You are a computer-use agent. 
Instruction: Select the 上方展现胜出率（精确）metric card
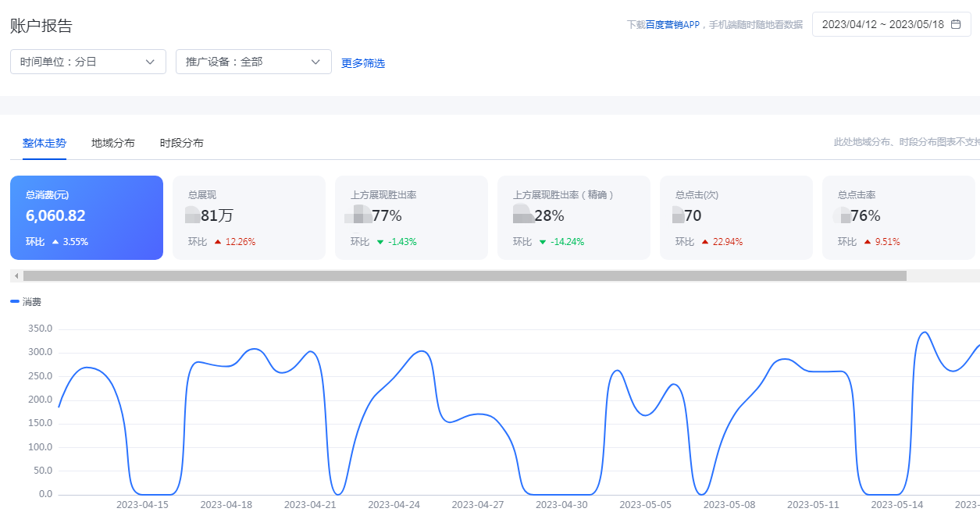[574, 218]
